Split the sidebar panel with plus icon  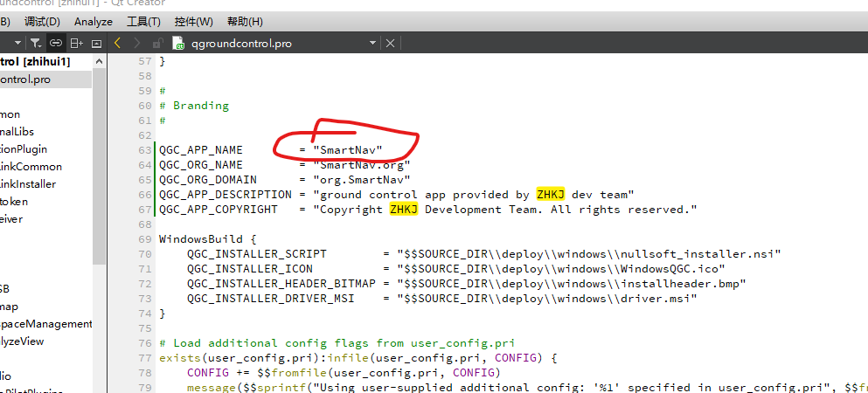[x=76, y=43]
